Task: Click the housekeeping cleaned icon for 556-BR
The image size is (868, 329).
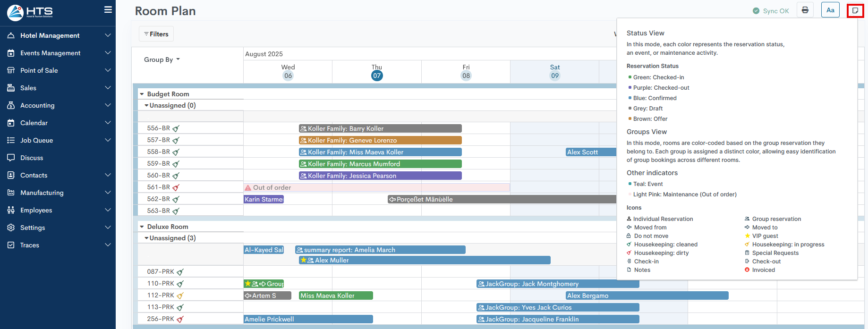Action: click(176, 128)
